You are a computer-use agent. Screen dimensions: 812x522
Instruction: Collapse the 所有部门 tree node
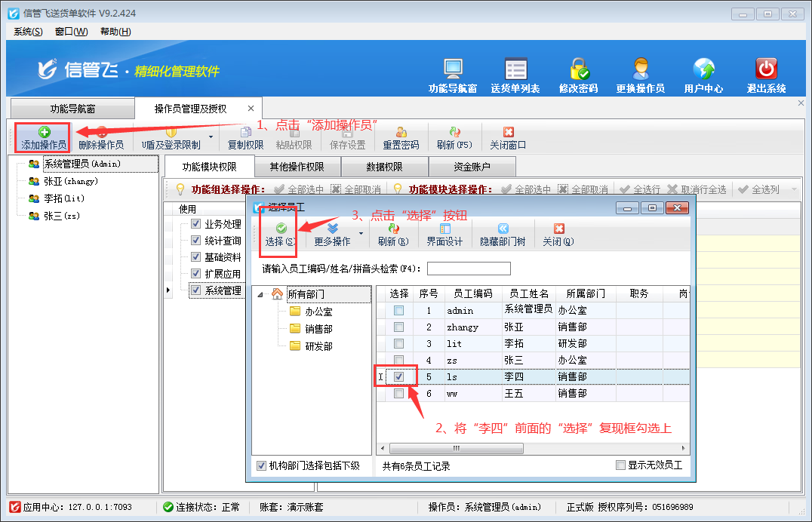click(x=261, y=294)
